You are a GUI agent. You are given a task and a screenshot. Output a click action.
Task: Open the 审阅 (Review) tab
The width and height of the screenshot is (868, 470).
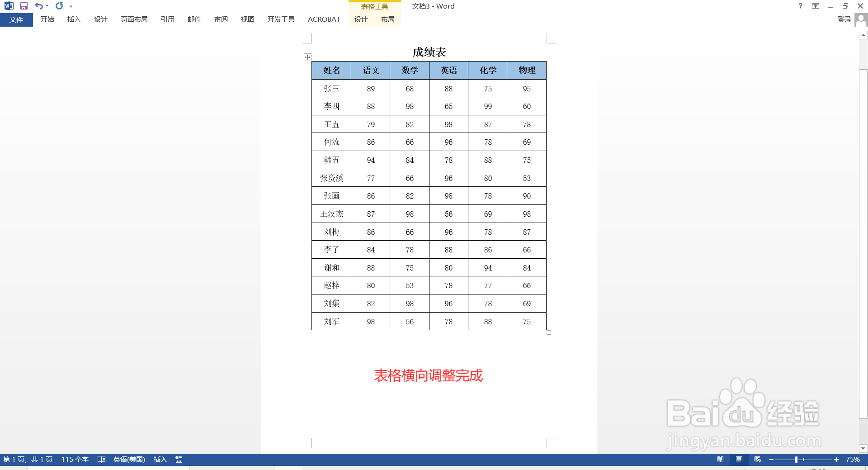pos(221,19)
